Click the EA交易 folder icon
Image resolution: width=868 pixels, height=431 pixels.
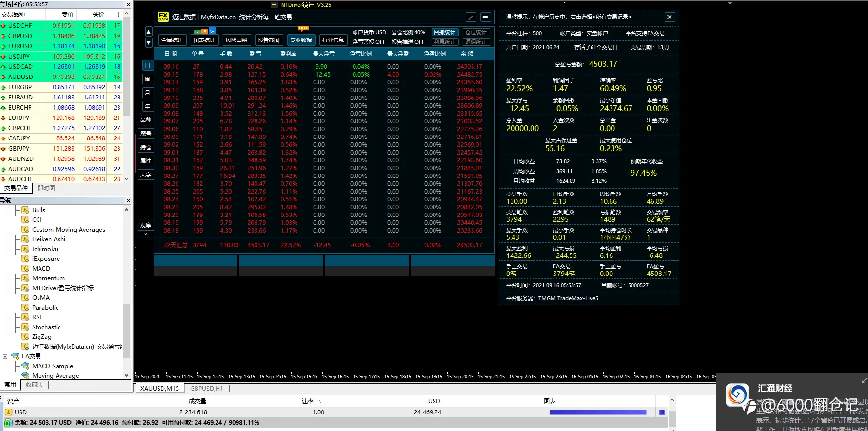pos(15,356)
